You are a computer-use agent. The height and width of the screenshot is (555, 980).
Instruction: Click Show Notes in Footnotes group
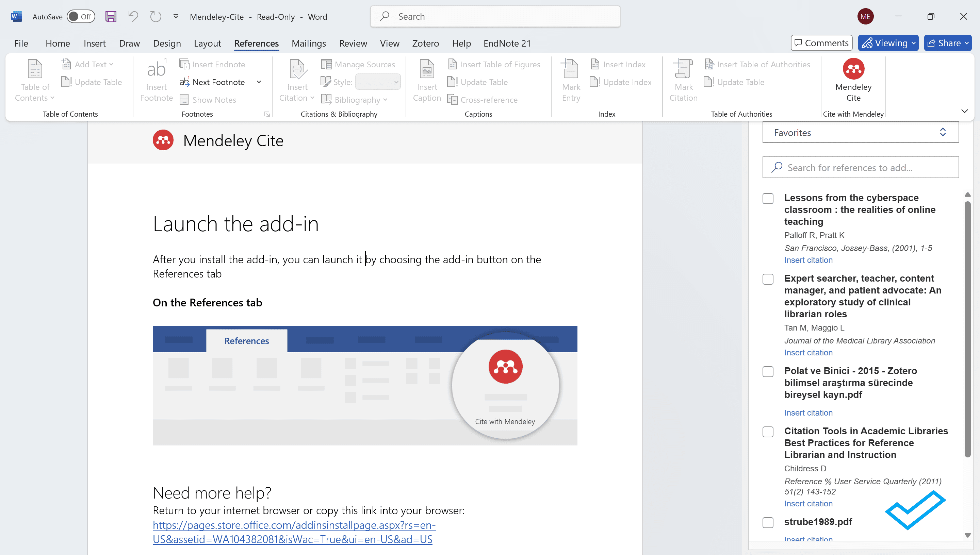coord(208,100)
